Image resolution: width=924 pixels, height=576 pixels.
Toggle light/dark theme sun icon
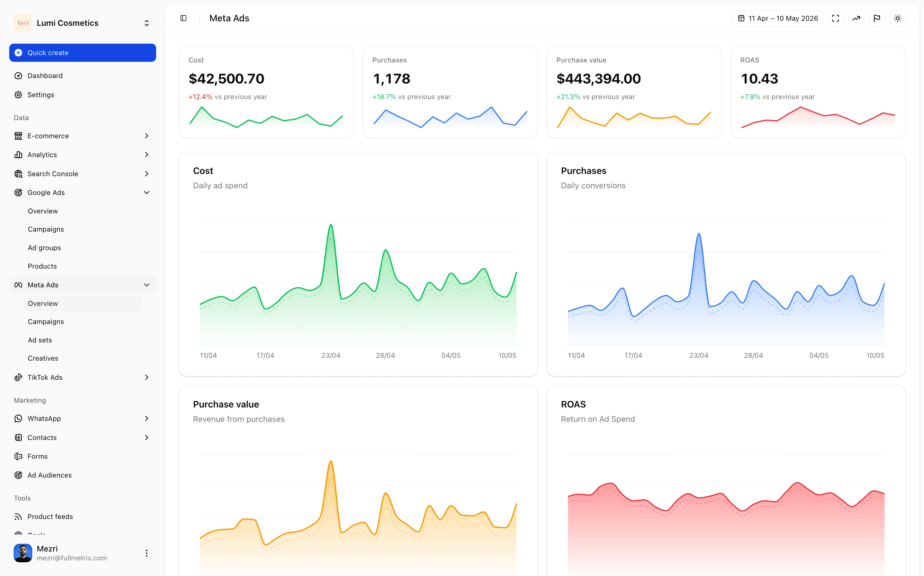898,18
